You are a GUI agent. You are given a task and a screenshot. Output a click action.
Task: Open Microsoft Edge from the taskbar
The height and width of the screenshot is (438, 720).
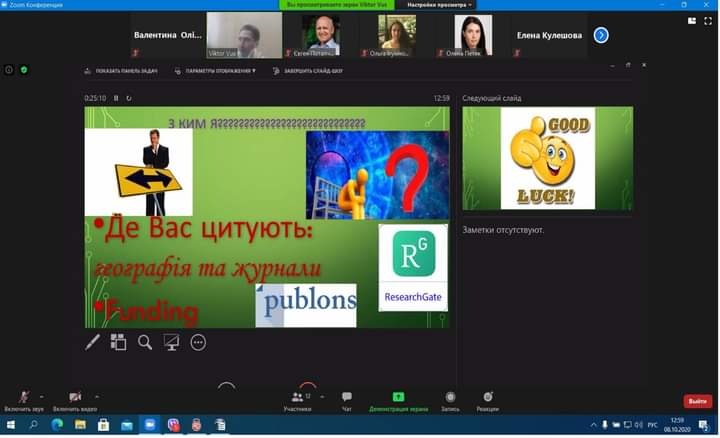click(57, 425)
